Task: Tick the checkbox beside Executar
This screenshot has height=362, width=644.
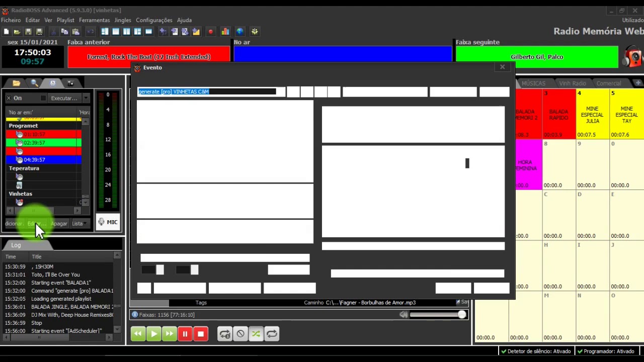Action: click(x=43, y=98)
